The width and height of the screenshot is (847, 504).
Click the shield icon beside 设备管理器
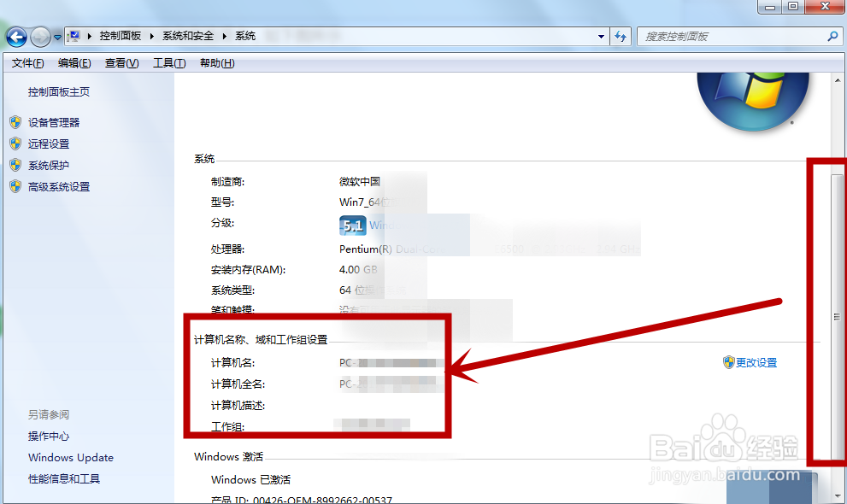(x=15, y=122)
